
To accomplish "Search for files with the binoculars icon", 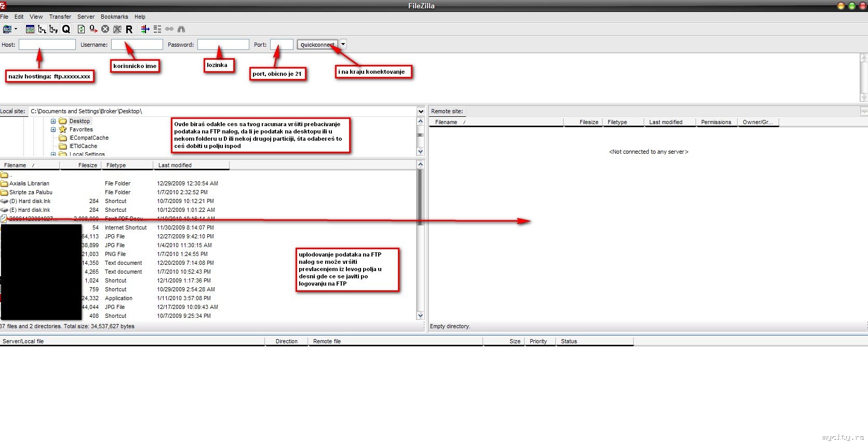I will (x=181, y=29).
